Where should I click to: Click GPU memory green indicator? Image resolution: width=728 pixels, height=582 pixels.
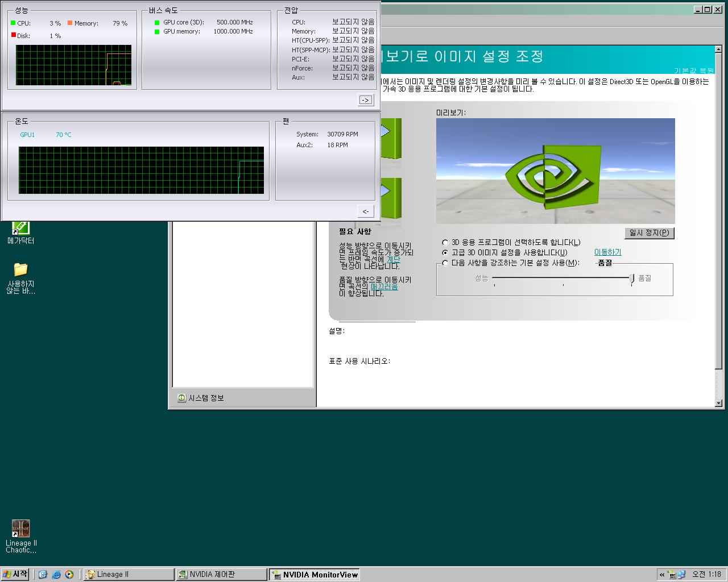click(157, 32)
